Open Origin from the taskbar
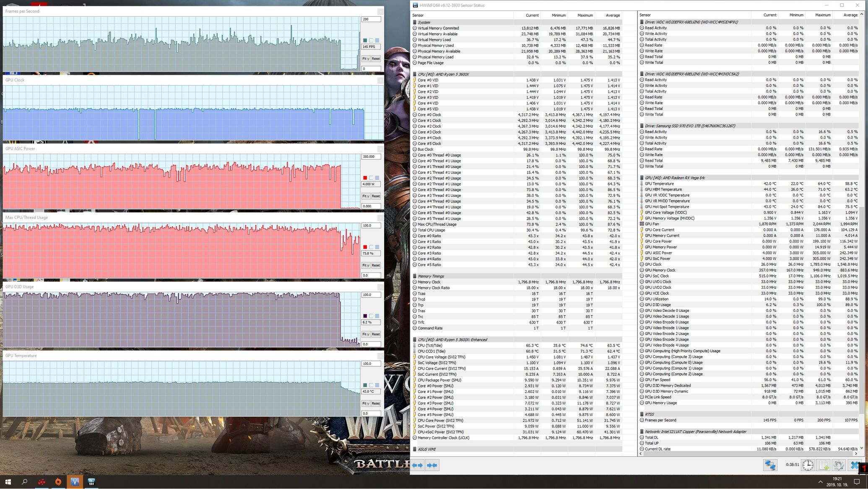The width and height of the screenshot is (868, 489). tap(58, 482)
